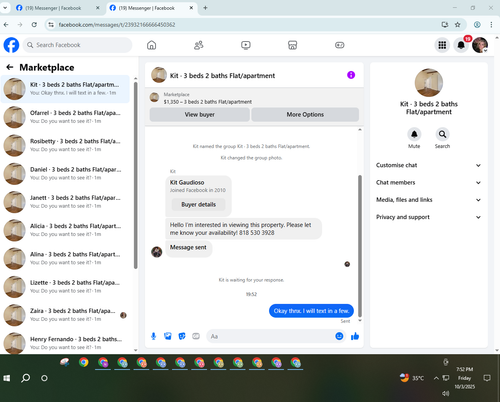
Task: Go back with the browser back arrow
Action: click(6, 25)
